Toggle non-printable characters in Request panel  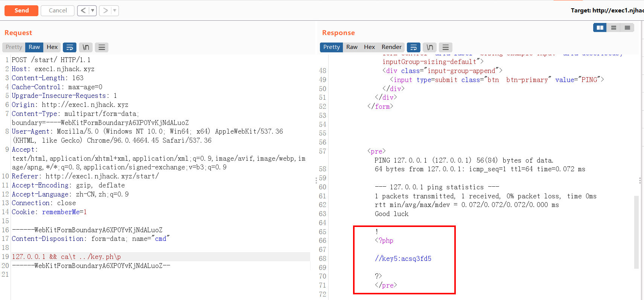pos(86,47)
